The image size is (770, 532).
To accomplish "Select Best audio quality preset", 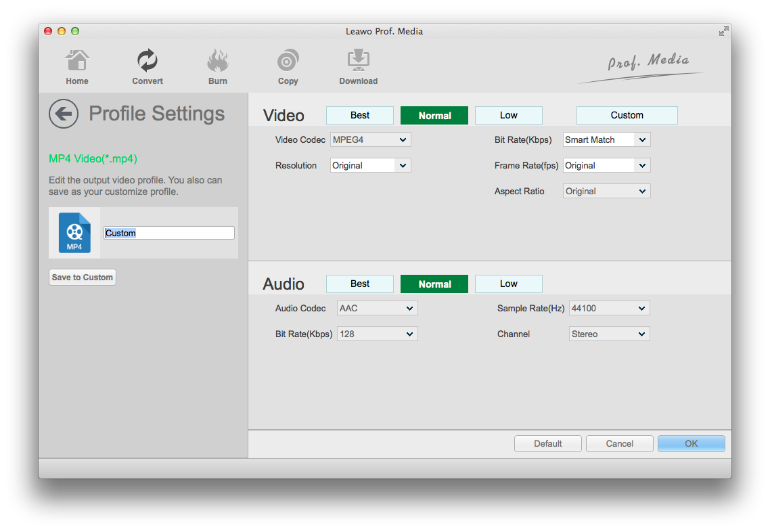I will point(360,284).
